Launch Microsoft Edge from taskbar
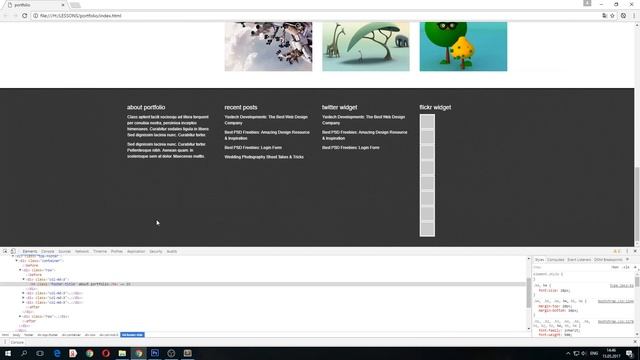640x360 pixels. 57,353
